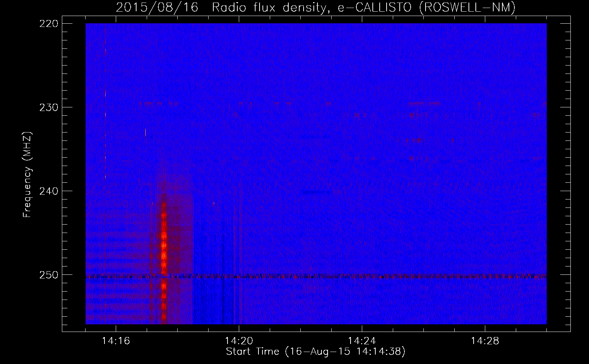Select the 14:20 time tick label
Viewport: 589px width, 364px height.
239,341
